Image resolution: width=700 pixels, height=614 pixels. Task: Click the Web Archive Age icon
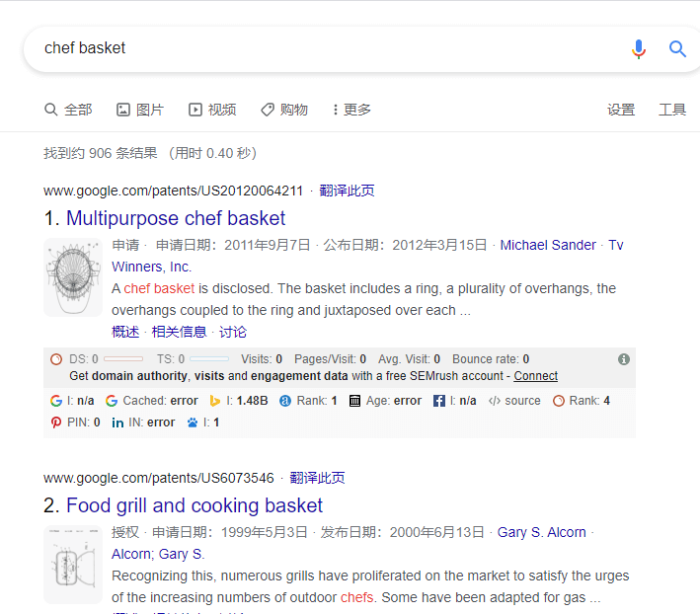(354, 401)
